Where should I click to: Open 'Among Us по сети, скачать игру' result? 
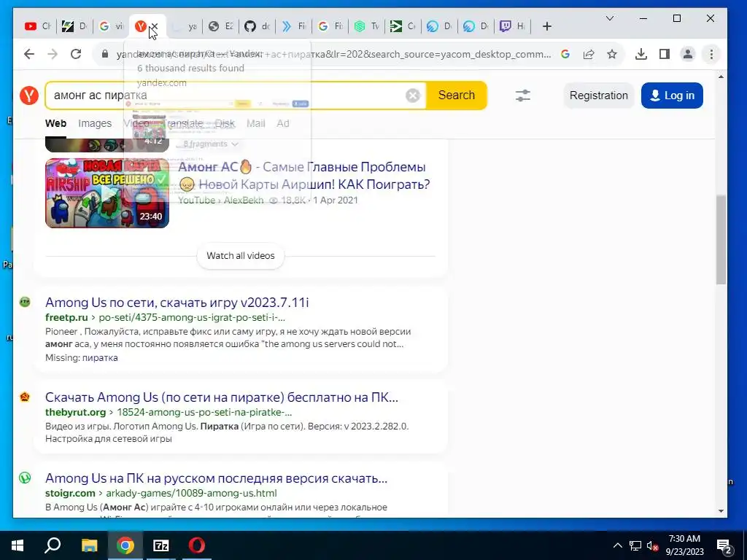tap(177, 303)
